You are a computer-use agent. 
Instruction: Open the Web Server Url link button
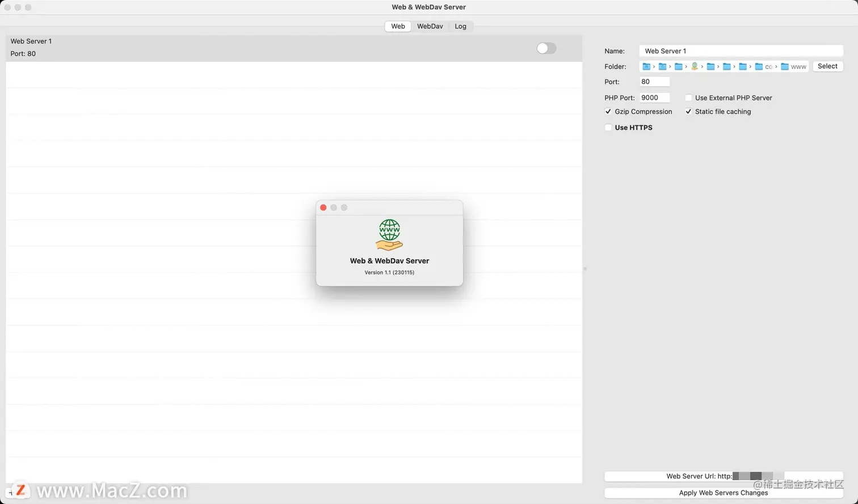[x=724, y=476]
